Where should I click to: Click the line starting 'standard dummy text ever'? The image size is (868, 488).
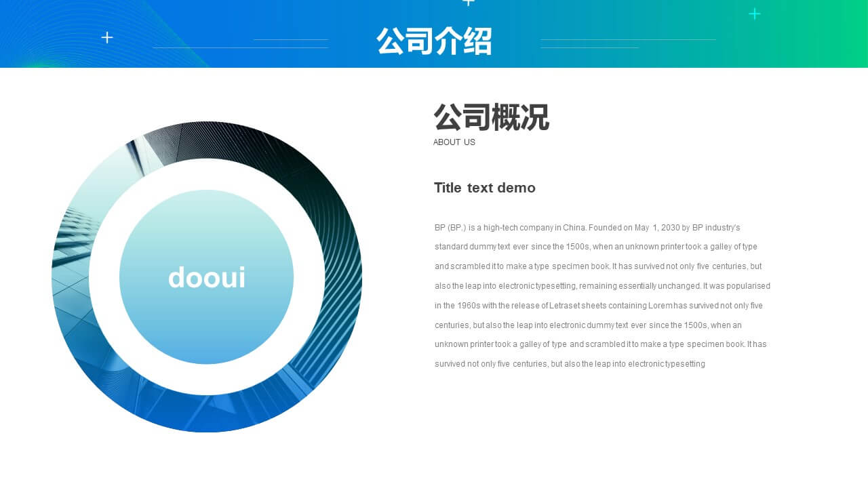coord(596,247)
